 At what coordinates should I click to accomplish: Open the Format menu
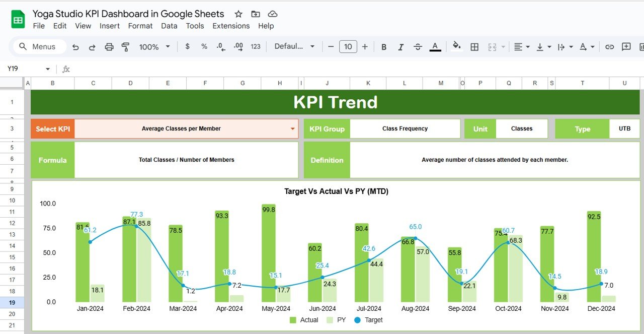(x=140, y=26)
